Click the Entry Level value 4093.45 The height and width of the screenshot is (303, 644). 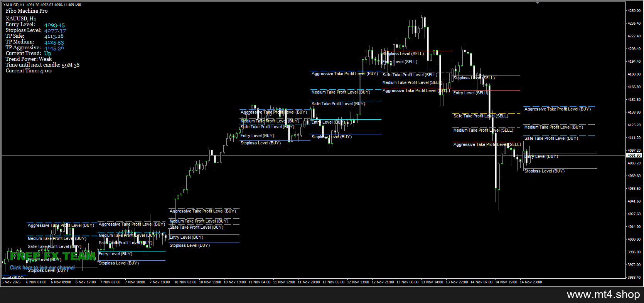point(54,25)
